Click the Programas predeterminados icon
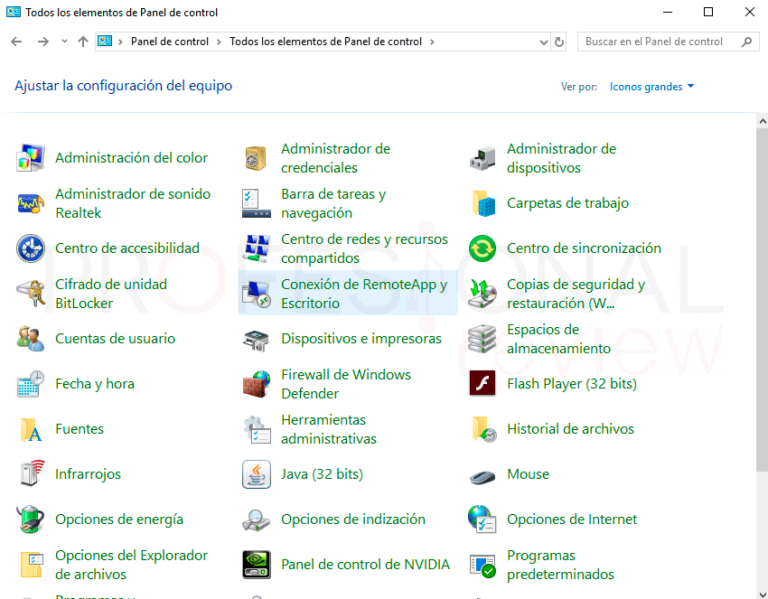 point(483,566)
